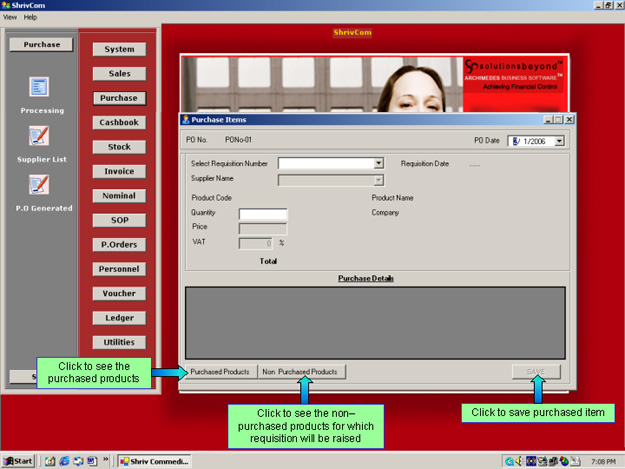Select the Personnel module button
The width and height of the screenshot is (625, 469).
point(119,269)
